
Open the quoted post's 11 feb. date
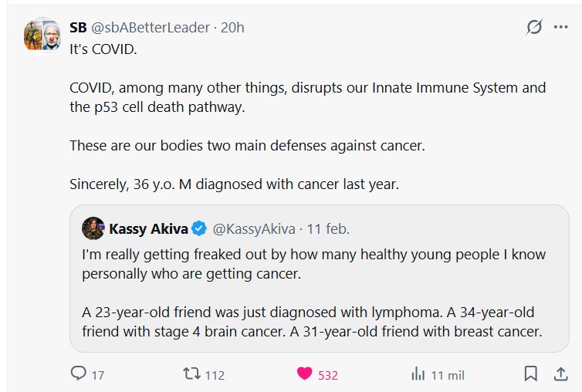pos(328,228)
